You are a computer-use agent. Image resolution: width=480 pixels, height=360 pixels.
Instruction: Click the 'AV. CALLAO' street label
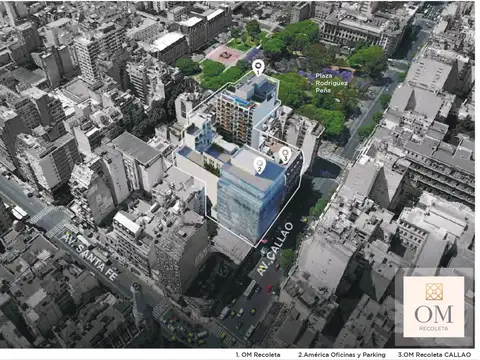(x=275, y=249)
